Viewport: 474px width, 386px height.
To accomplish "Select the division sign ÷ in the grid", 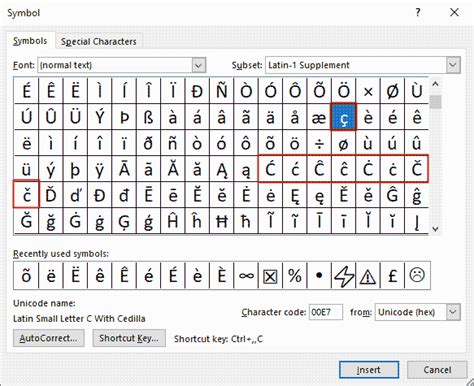I will (319, 143).
